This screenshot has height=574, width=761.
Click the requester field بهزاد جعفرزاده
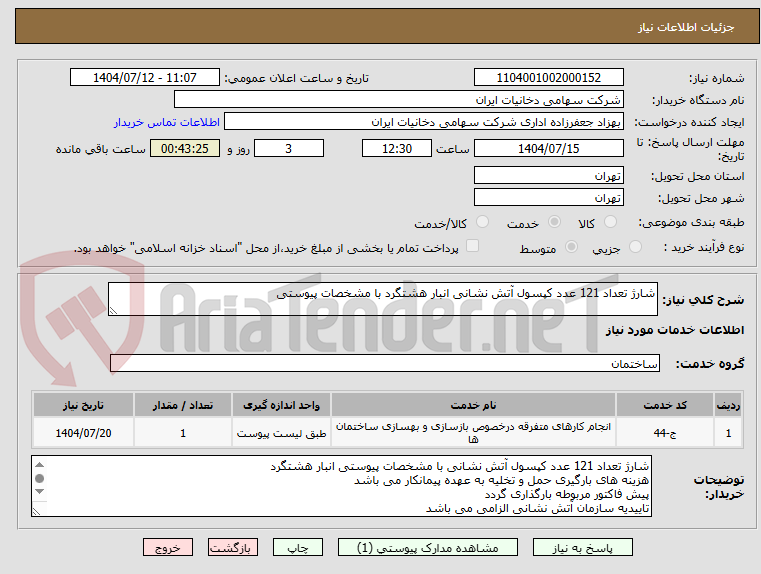[x=424, y=122]
